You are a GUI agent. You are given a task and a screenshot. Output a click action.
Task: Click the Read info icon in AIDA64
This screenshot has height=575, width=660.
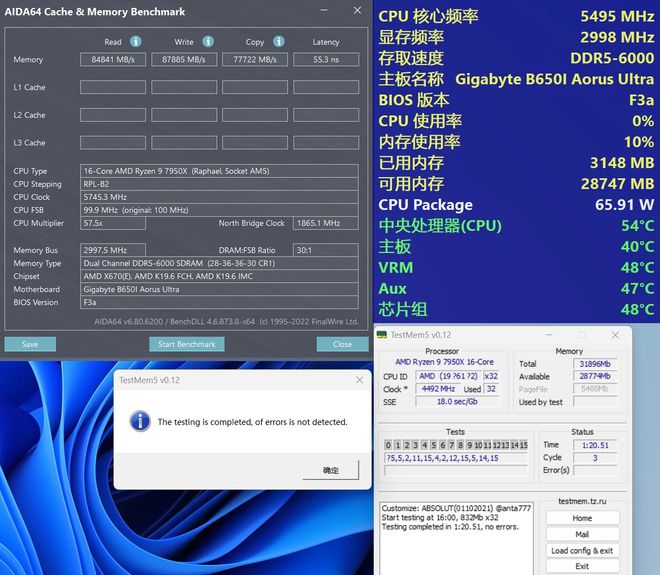coord(136,41)
